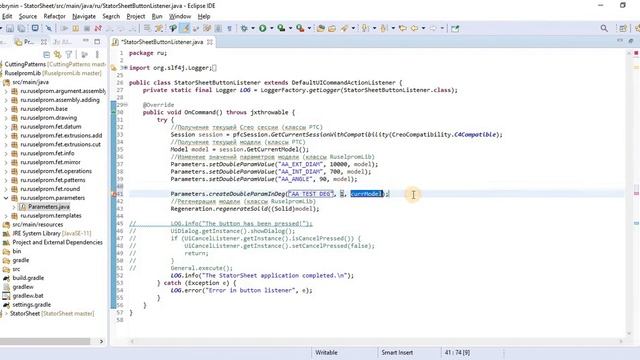Viewport: 640px width, 360px height.
Task: Click the Package Explorer filter funnel icon
Action: point(69,54)
